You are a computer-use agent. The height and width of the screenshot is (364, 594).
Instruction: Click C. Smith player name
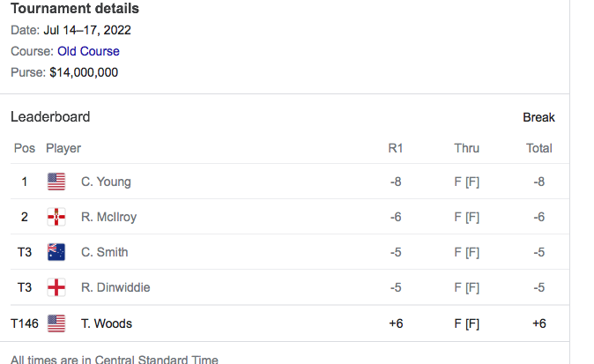click(x=104, y=252)
